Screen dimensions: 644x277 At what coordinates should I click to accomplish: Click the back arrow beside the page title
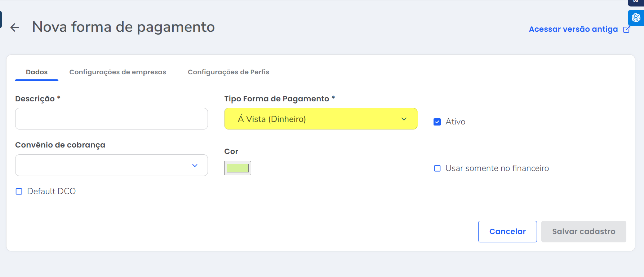[14, 27]
